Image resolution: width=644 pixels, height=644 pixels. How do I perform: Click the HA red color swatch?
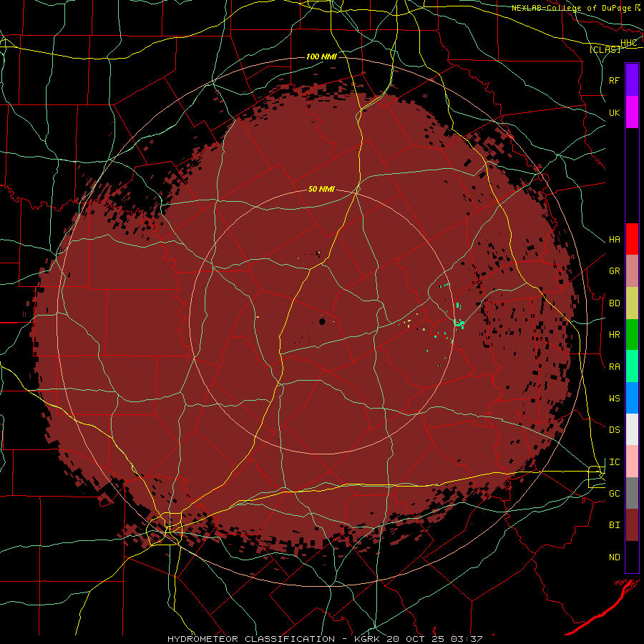632,239
